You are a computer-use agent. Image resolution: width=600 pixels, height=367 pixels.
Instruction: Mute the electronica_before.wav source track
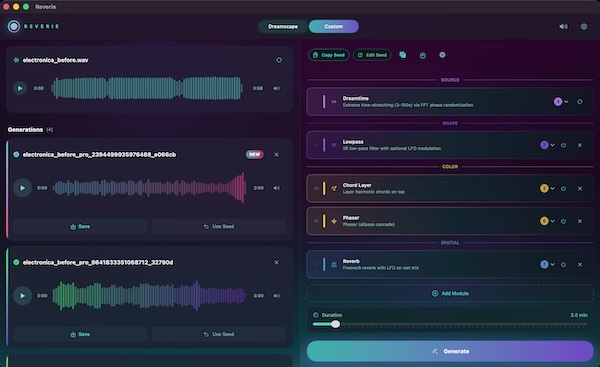click(276, 88)
